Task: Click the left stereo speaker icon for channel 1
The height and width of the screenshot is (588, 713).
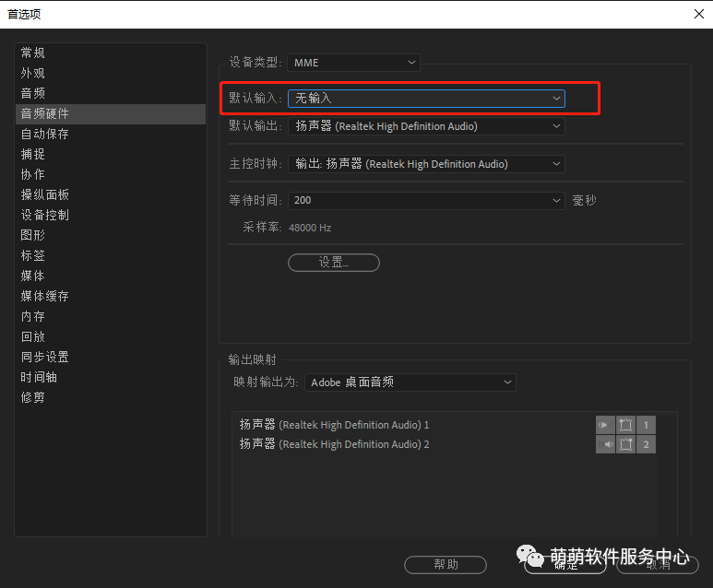Action: coord(605,425)
